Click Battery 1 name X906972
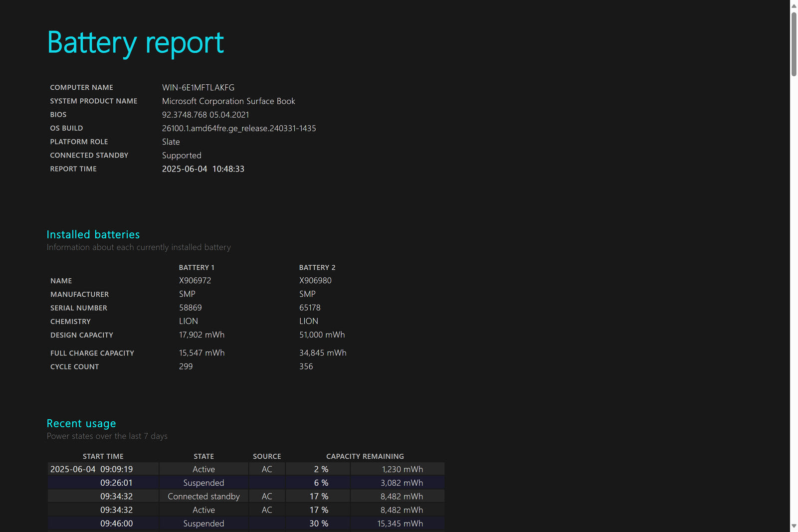This screenshot has width=798, height=532. (x=195, y=281)
